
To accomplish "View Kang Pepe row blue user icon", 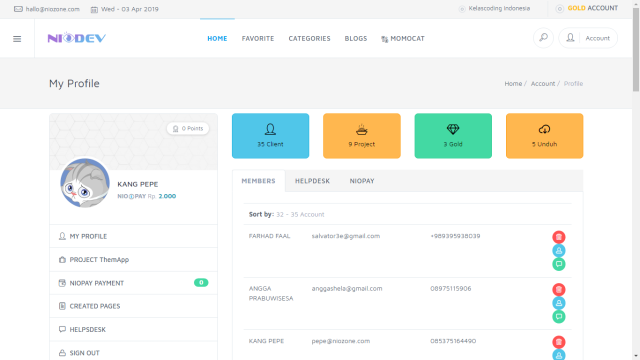I will (559, 355).
